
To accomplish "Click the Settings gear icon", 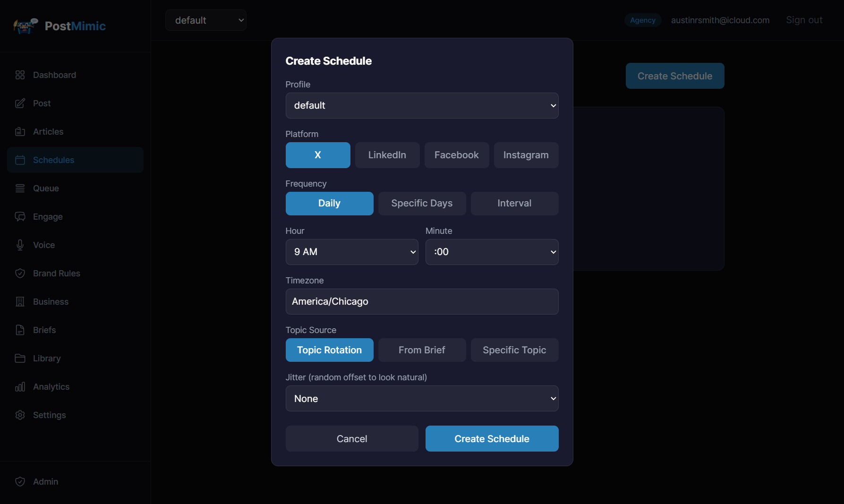I will (x=20, y=415).
